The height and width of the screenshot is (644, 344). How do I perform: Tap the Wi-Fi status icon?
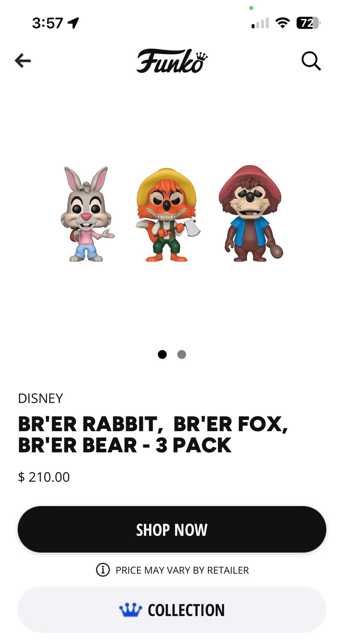[x=283, y=23]
